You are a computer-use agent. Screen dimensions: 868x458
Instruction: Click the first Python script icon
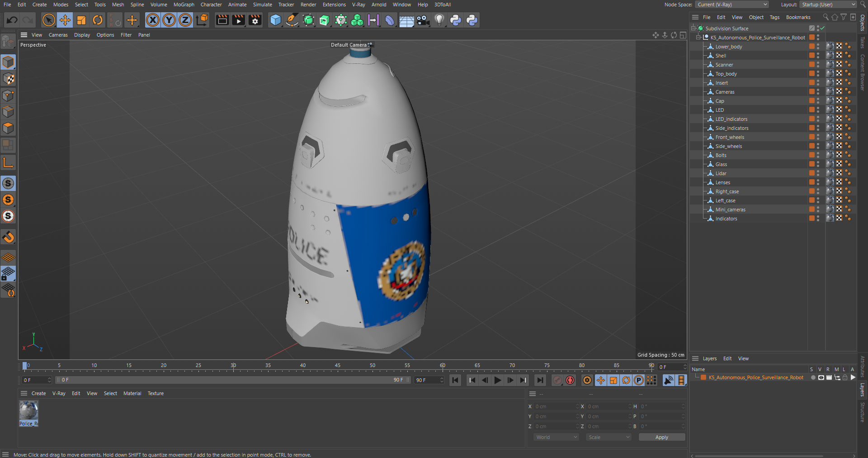click(456, 20)
